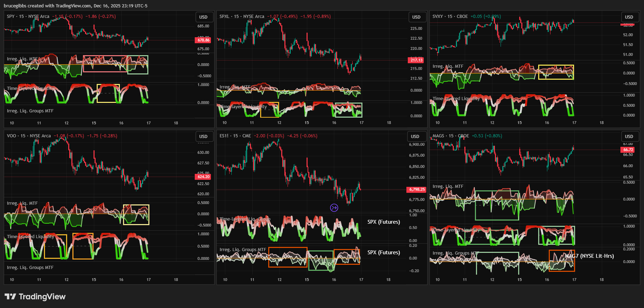Open the USD currency selector on VOO chart
The width and height of the screenshot is (644, 308).
coord(204,137)
